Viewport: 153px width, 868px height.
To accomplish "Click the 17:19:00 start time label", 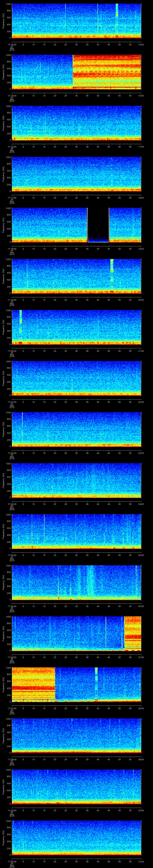I will (x=12, y=300).
